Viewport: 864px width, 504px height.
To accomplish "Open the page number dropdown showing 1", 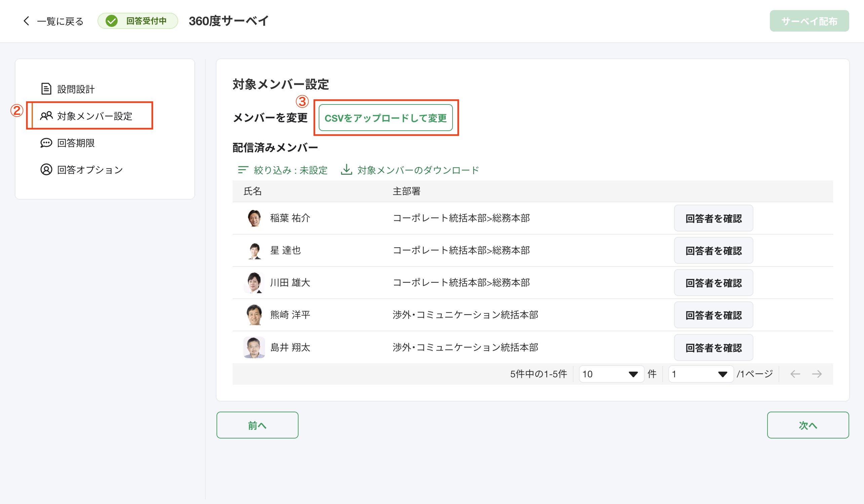I will tap(701, 374).
